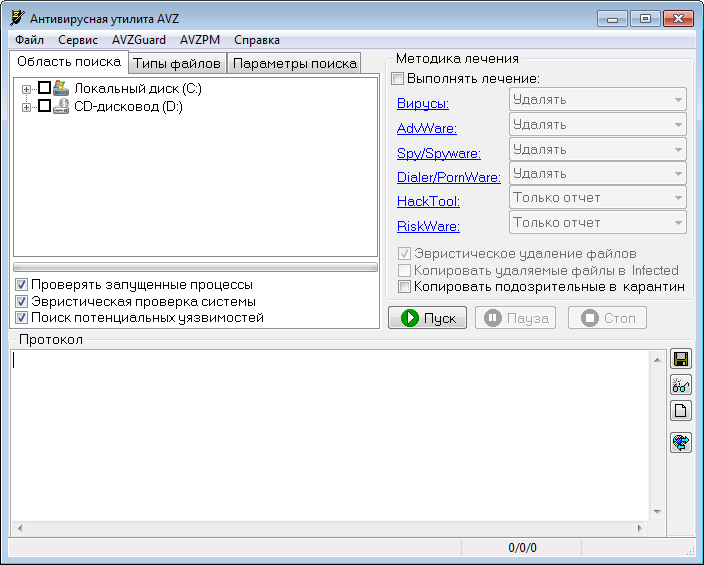704x565 pixels.
Task: Open the Сервис menu
Action: (78, 40)
